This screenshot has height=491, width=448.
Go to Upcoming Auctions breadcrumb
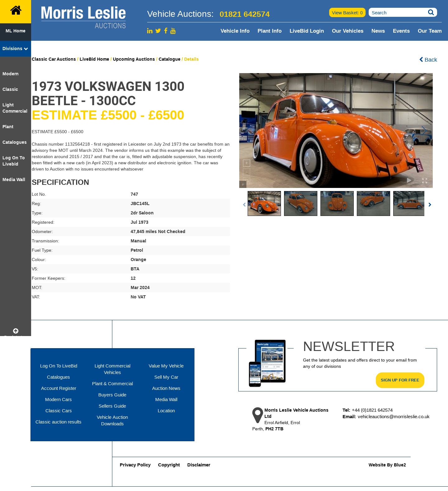[134, 59]
